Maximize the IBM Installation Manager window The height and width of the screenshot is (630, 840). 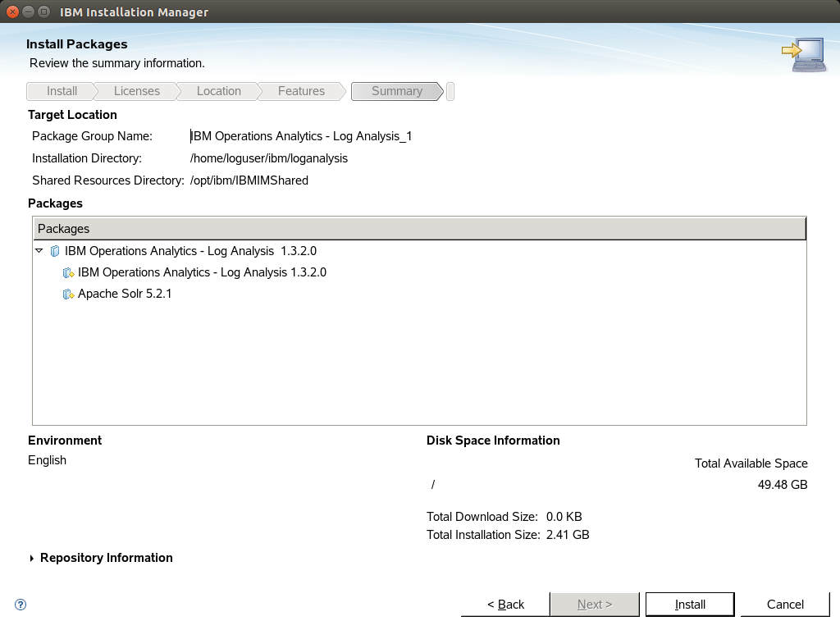44,11
